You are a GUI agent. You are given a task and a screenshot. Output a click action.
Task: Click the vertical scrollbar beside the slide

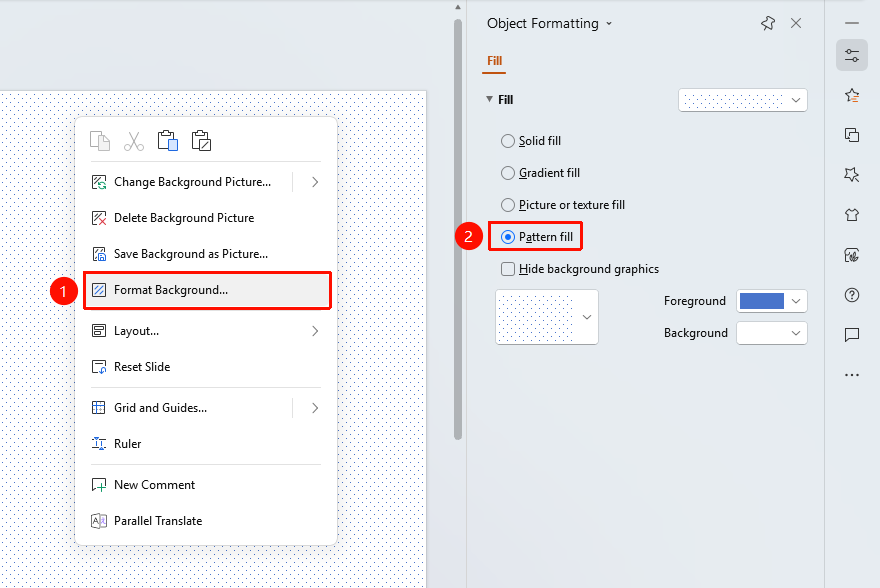(x=458, y=229)
